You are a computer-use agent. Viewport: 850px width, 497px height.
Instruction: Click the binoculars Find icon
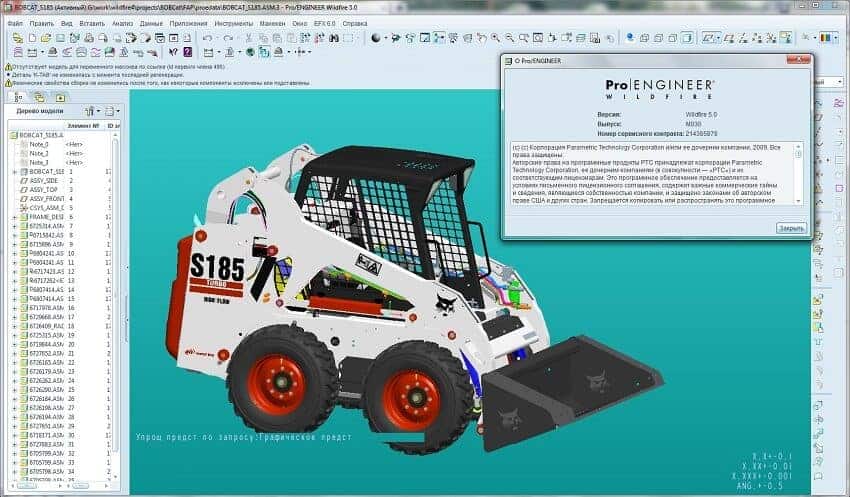click(x=334, y=38)
